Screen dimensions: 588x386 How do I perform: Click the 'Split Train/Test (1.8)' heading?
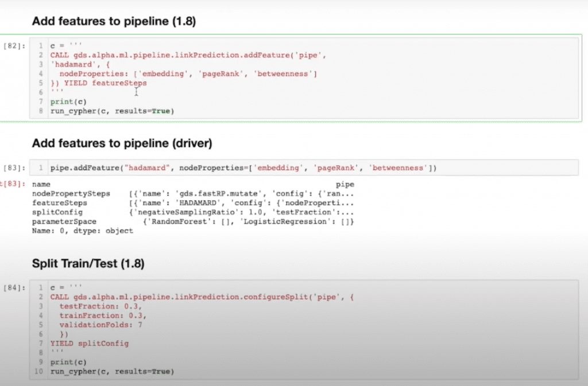(x=88, y=264)
